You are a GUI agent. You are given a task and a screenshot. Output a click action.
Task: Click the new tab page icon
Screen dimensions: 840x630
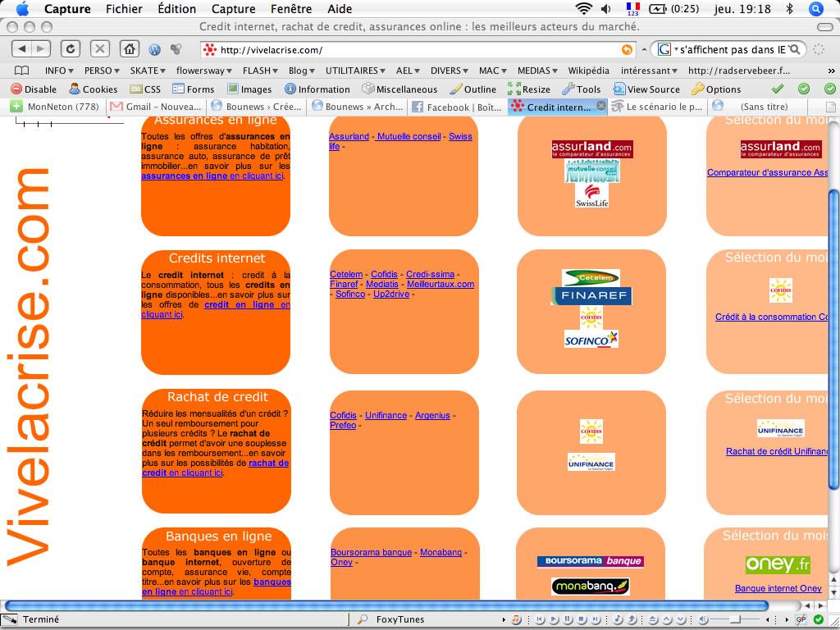pyautogui.click(x=831, y=107)
